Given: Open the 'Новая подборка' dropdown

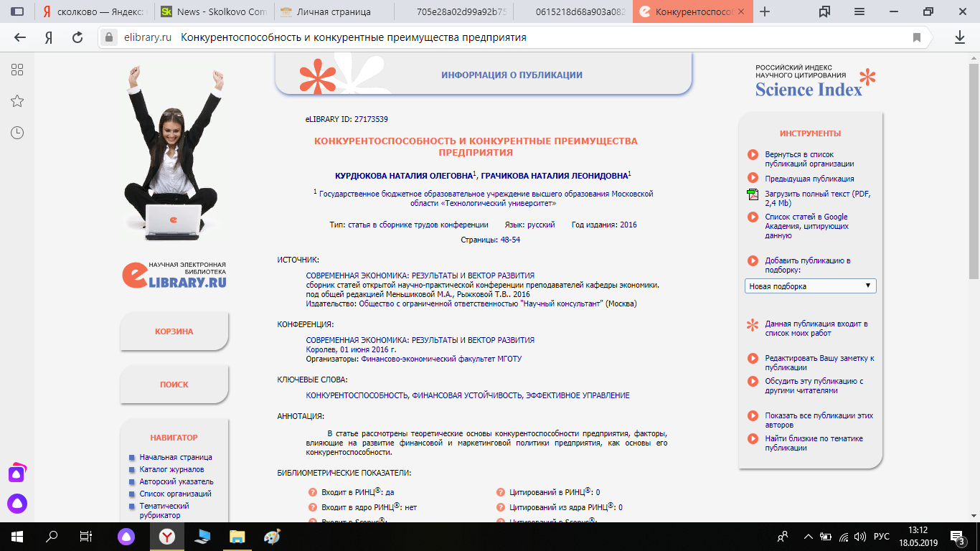Looking at the screenshot, I should [x=810, y=286].
